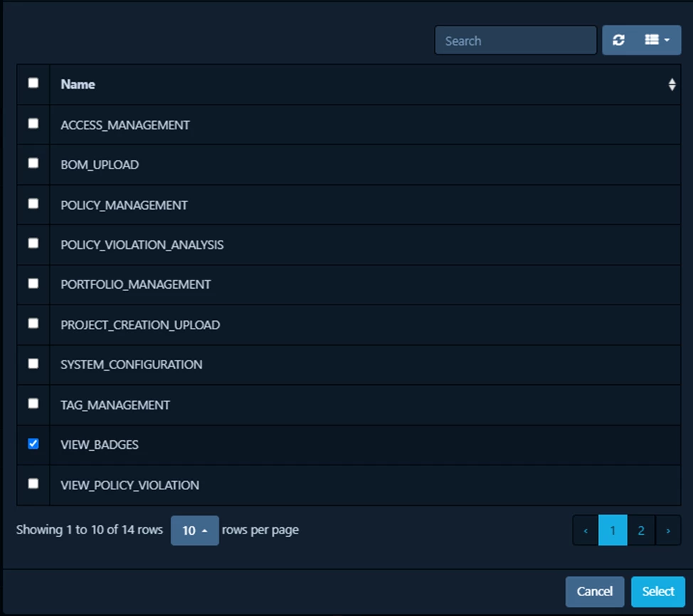Enable the POLICY_MANAGEMENT permission

tap(33, 203)
